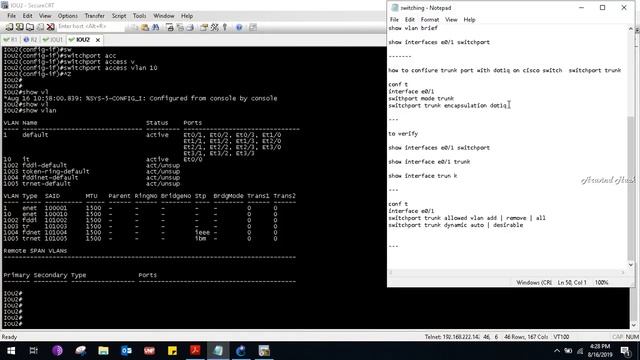640x360 pixels.
Task: Open SecureCRT Transfer menu
Action: pyautogui.click(x=94, y=16)
